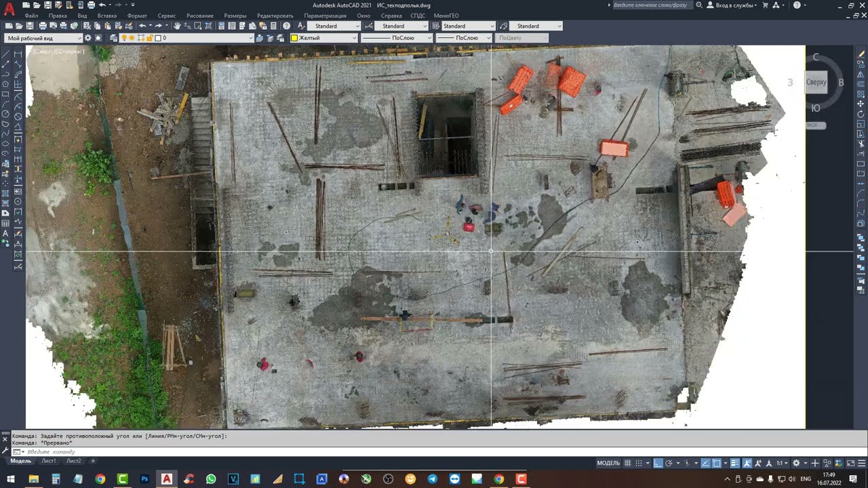Click the Text style icon beside first Standard box
868x488 pixels.
click(x=300, y=26)
